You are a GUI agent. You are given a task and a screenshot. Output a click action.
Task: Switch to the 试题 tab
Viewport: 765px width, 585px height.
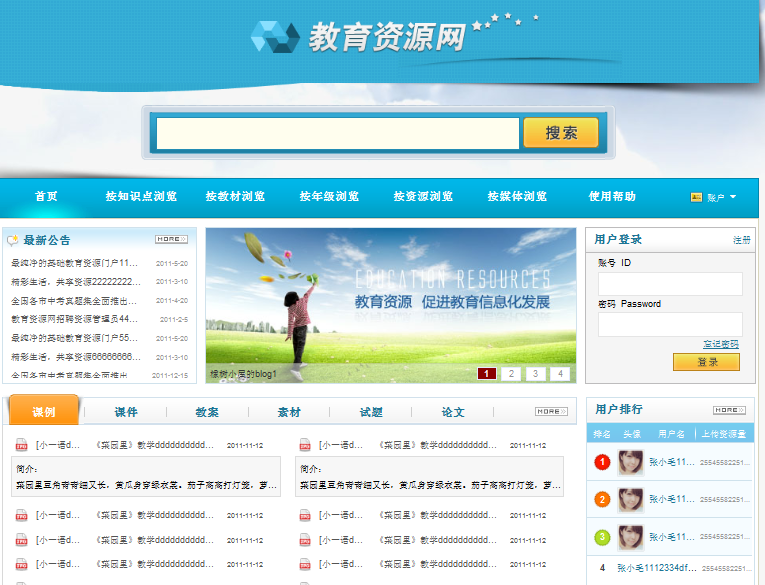371,412
